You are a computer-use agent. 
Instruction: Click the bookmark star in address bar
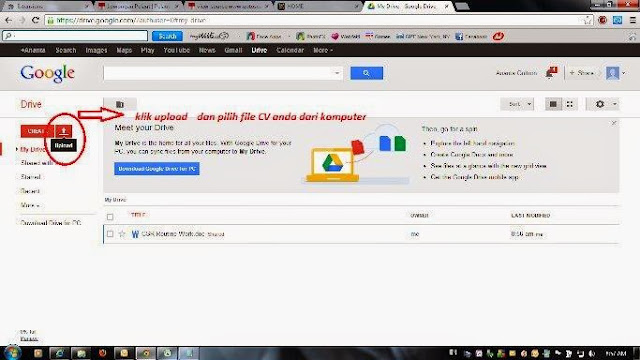tap(587, 20)
